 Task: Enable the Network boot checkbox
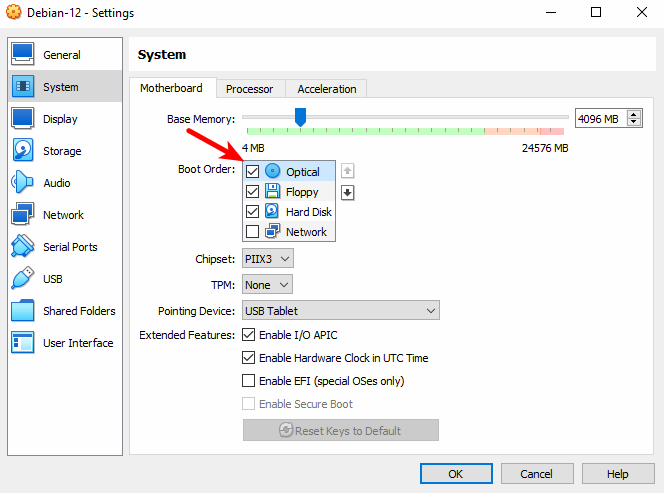tap(252, 232)
